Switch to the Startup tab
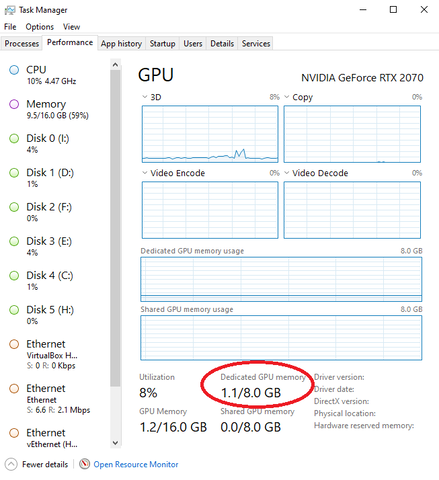 pyautogui.click(x=162, y=44)
